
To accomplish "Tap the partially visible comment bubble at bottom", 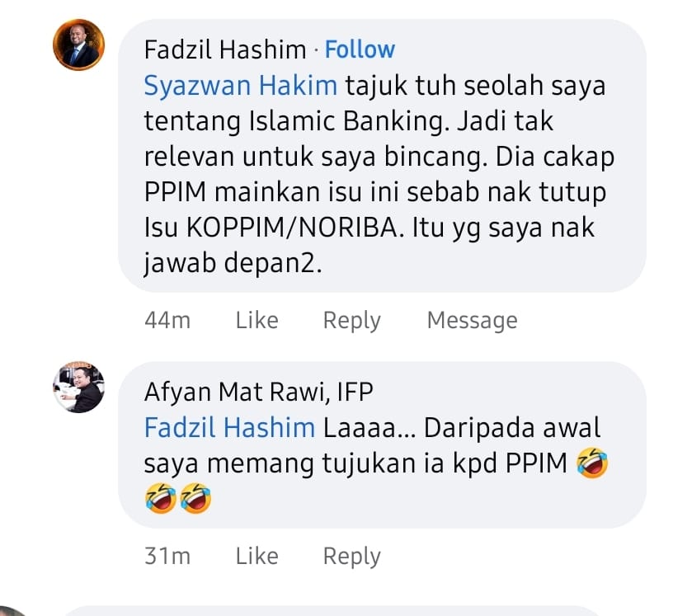I will (331, 611).
